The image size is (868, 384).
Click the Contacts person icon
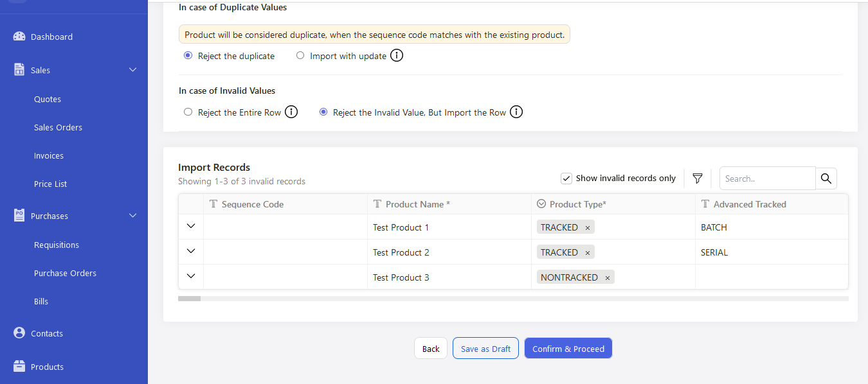click(x=19, y=333)
